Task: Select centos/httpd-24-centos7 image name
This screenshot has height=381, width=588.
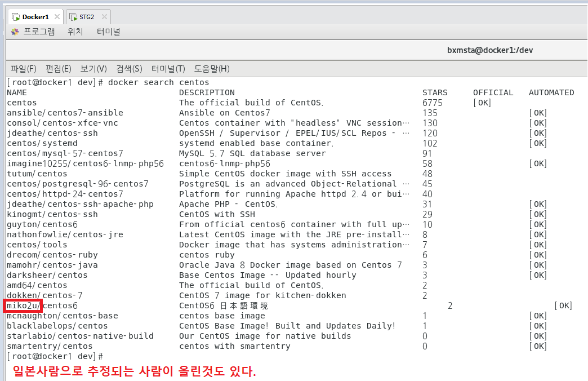Action: [x=65, y=194]
